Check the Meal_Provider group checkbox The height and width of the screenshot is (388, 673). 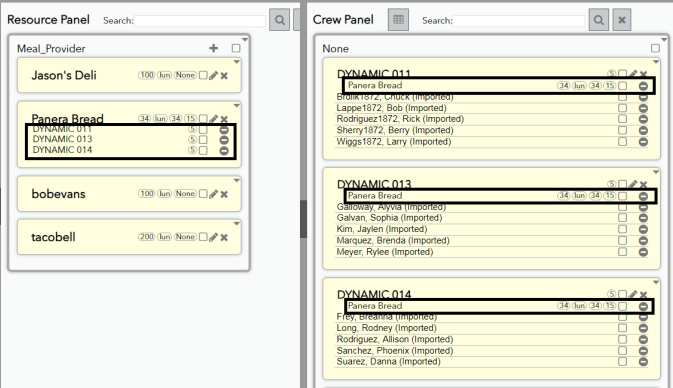(x=236, y=48)
